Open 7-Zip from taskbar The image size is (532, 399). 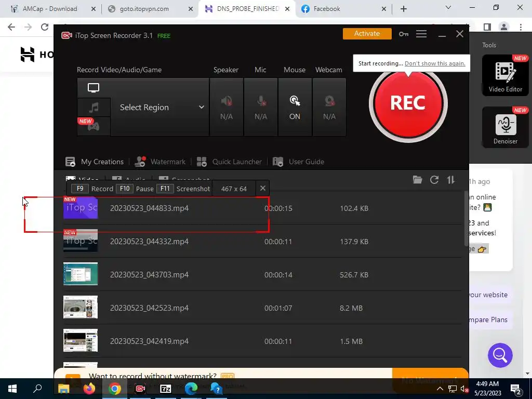point(166,389)
